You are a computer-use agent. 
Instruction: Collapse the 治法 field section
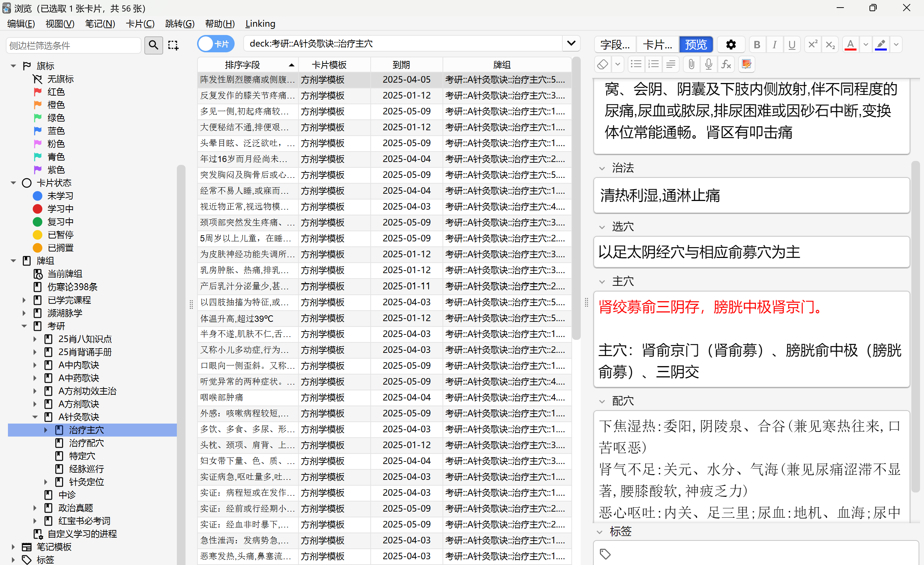(x=602, y=168)
